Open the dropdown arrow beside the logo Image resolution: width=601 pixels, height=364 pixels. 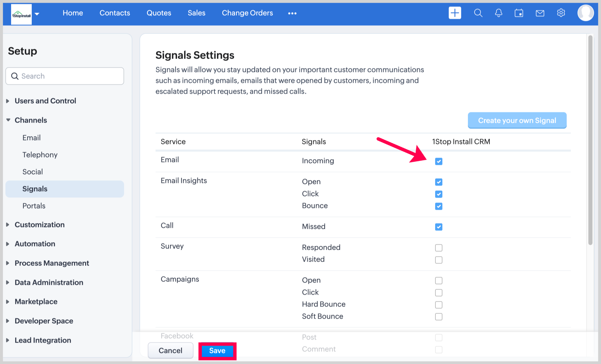[x=37, y=14]
